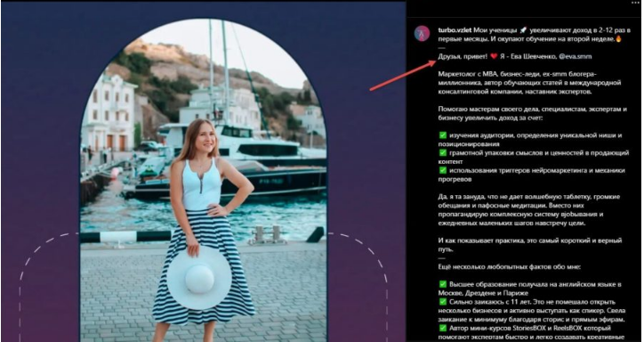Click the green checkmark before 'использования триггеров'
The width and height of the screenshot is (644, 342).
[x=442, y=170]
